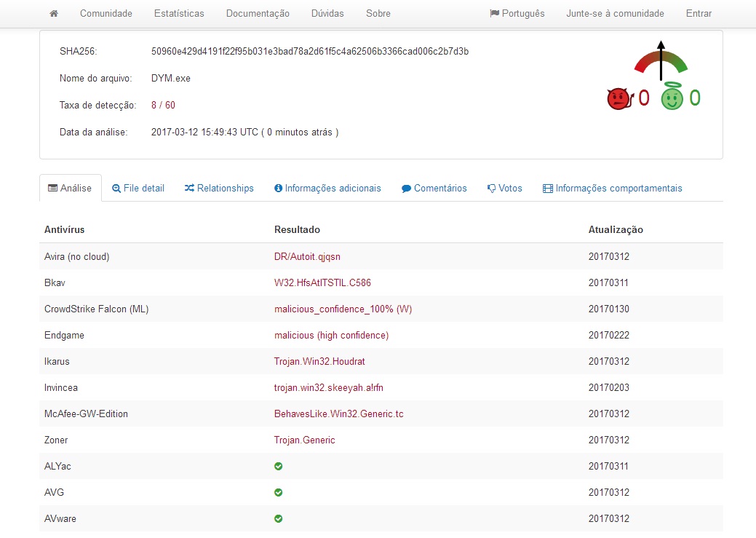Open the Sobre page

pos(378,14)
